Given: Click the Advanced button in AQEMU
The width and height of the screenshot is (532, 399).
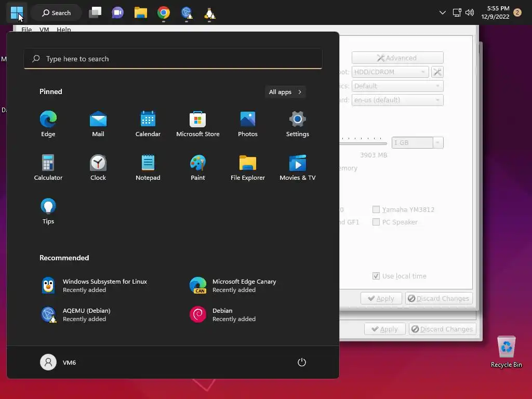Looking at the screenshot, I should click(x=397, y=58).
